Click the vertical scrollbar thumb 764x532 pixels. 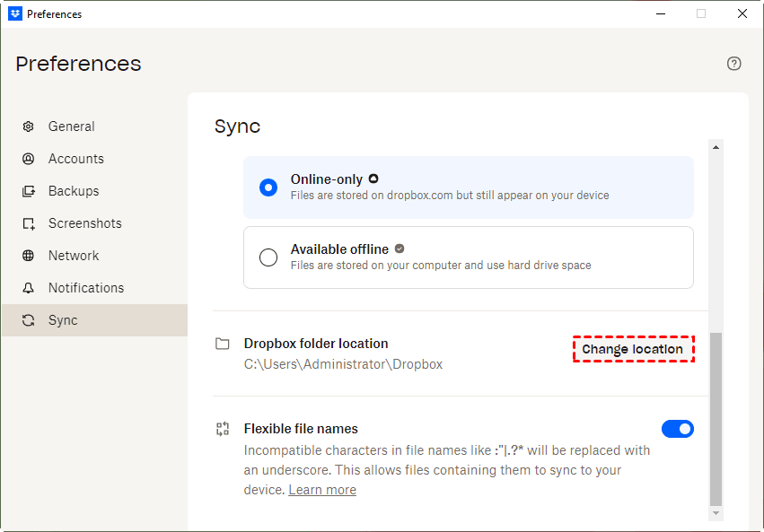pyautogui.click(x=716, y=419)
